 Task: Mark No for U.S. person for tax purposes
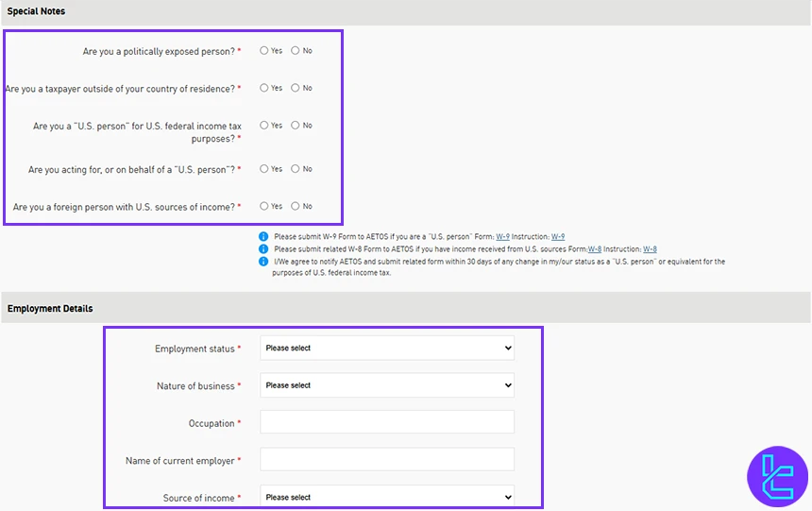coord(296,126)
